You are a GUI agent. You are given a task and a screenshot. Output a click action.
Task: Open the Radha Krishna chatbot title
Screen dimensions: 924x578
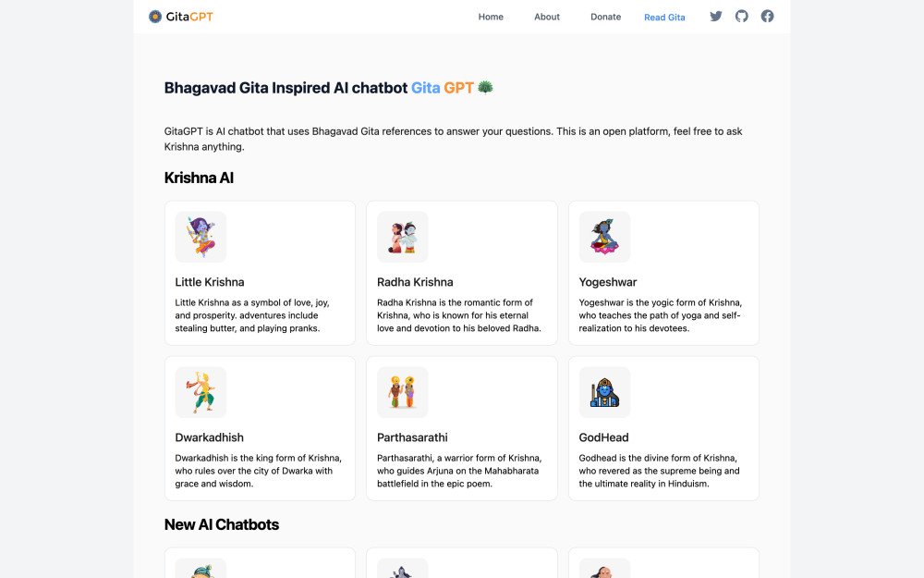[415, 282]
